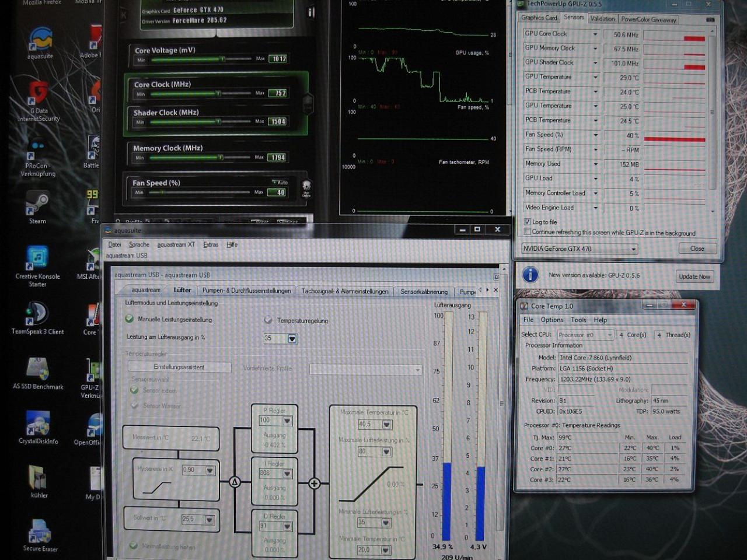This screenshot has height=560, width=747.
Task: Open the Secure Eraser desktop icon
Action: tap(40, 534)
